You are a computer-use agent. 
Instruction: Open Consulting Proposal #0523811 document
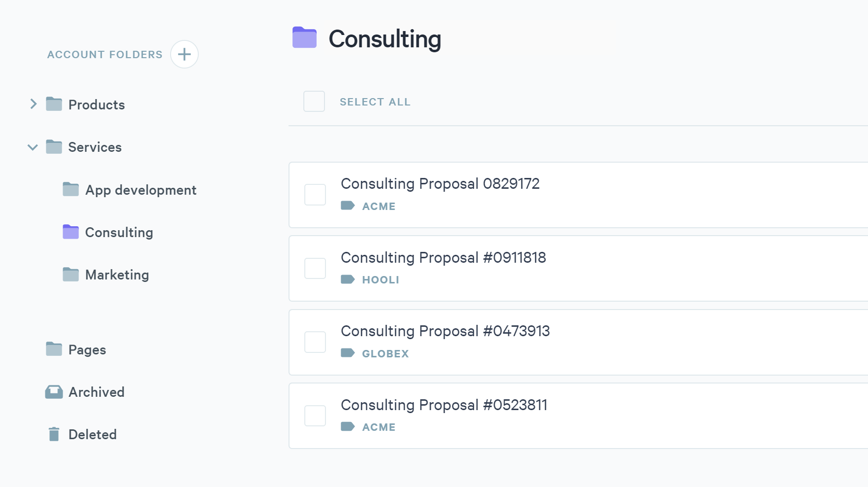click(x=444, y=405)
